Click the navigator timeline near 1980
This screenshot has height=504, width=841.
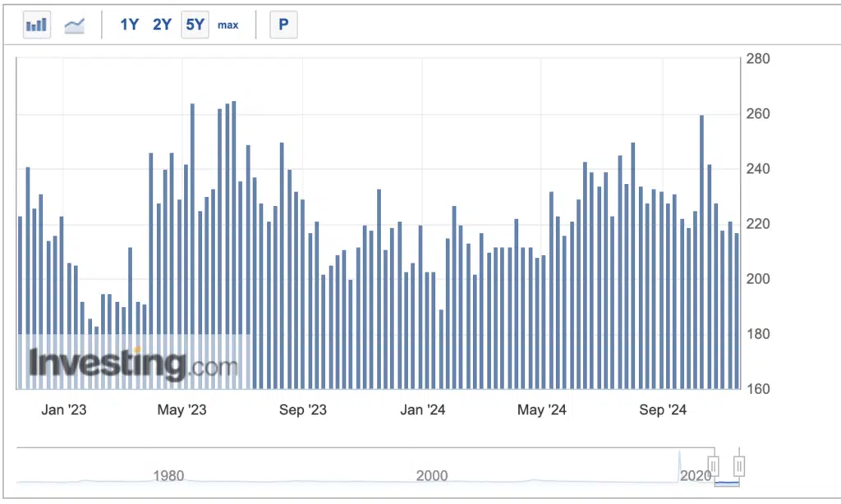pyautogui.click(x=168, y=475)
